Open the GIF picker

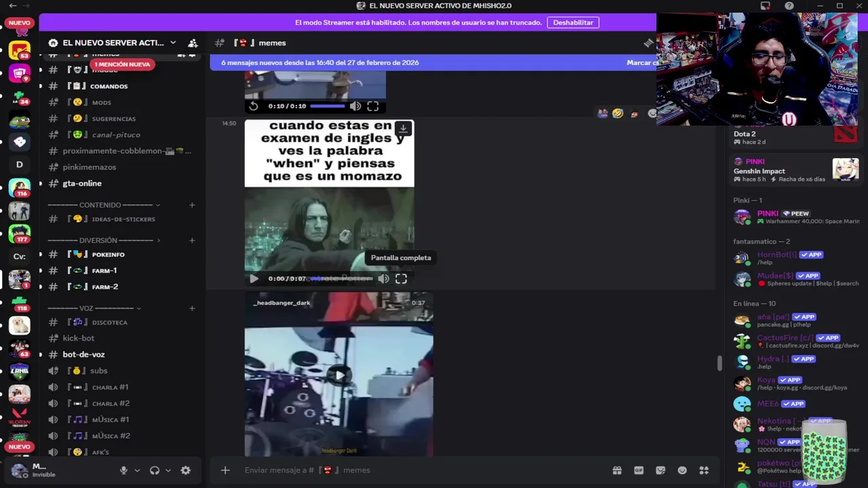coord(639,470)
